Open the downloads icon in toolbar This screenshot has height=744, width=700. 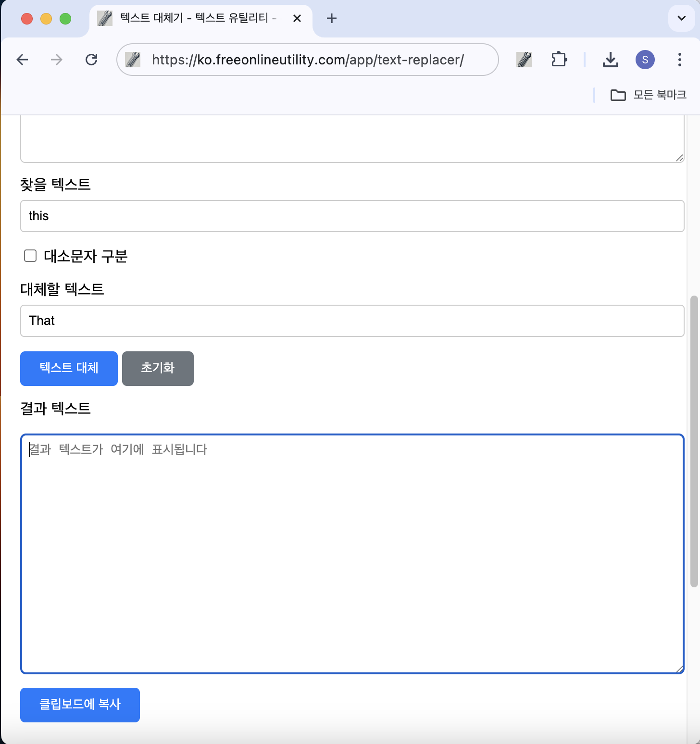point(610,60)
